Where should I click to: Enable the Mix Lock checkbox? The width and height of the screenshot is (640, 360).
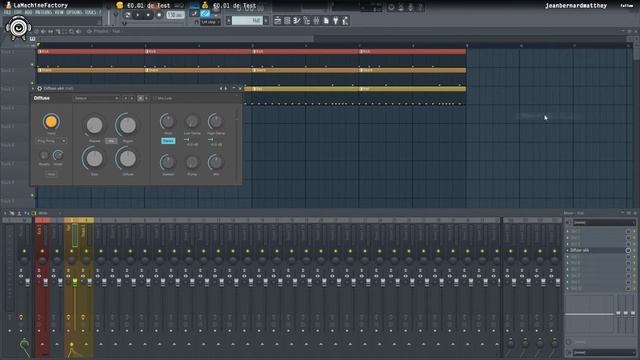coord(155,98)
